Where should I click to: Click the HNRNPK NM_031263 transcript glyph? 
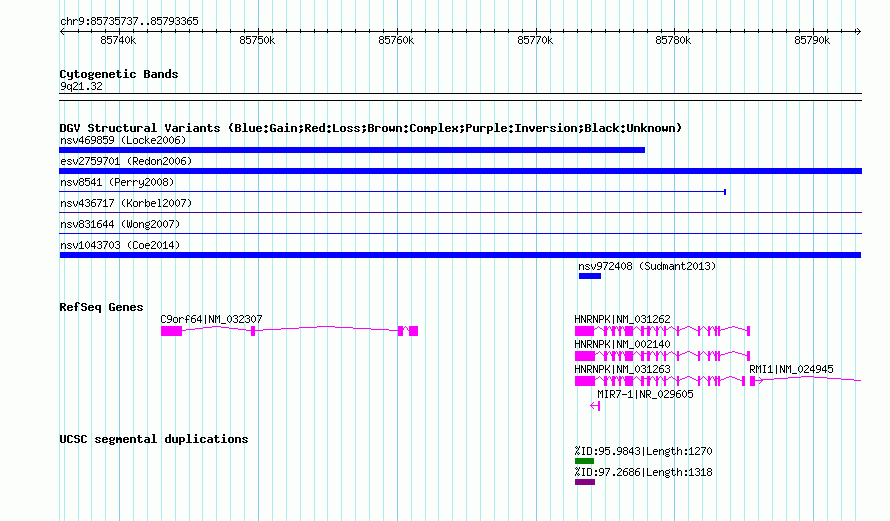coord(660,381)
